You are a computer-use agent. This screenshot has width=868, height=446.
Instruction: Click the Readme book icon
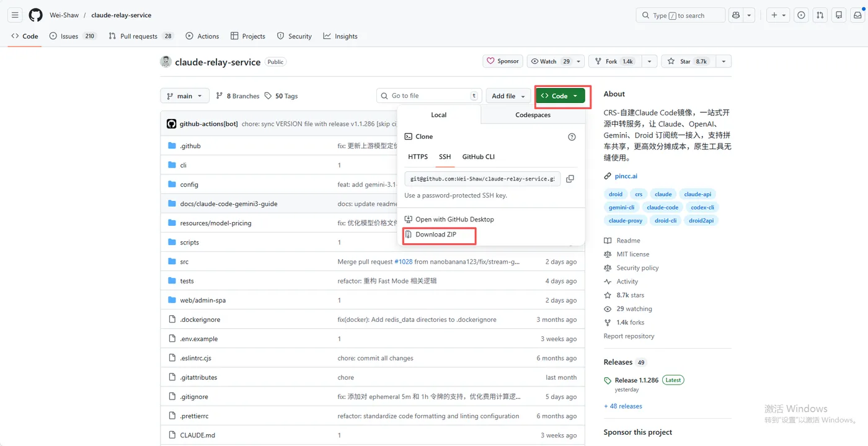(608, 241)
